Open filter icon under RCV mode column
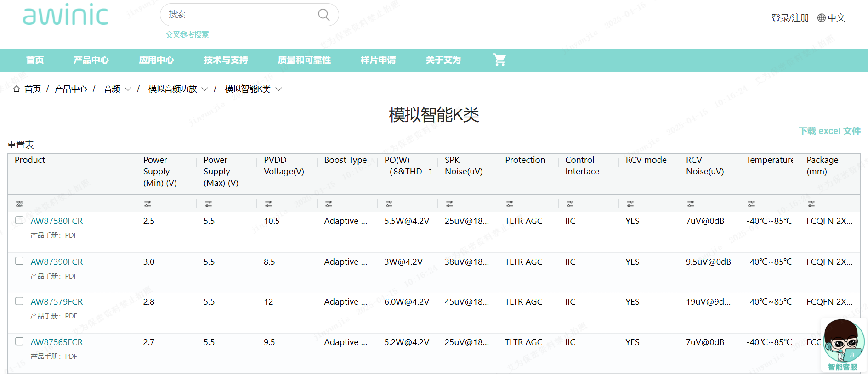This screenshot has width=868, height=374. [630, 204]
